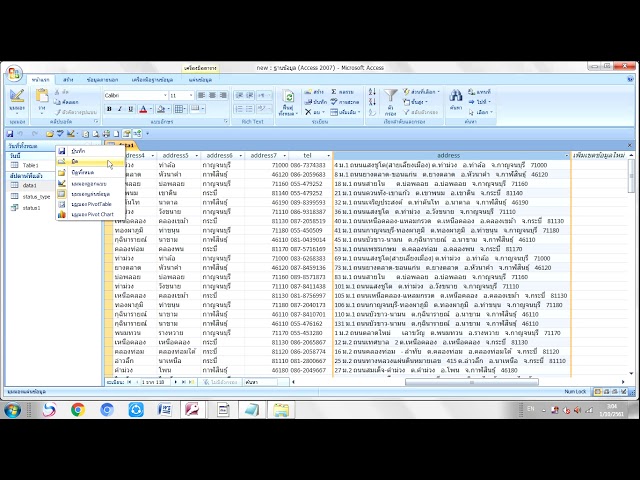Choose the highlighted Close item in the popup menu

90,162
